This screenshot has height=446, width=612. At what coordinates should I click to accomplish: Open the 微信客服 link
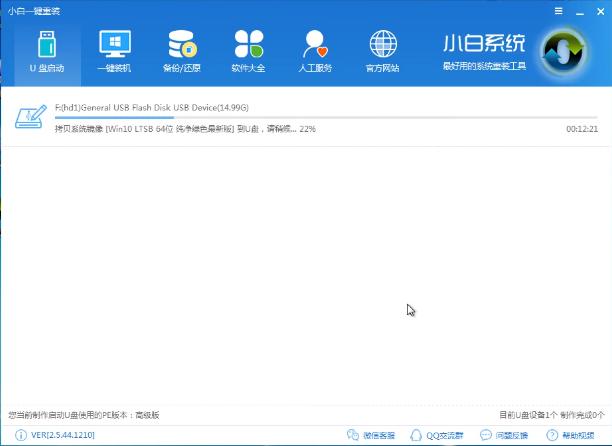click(379, 435)
